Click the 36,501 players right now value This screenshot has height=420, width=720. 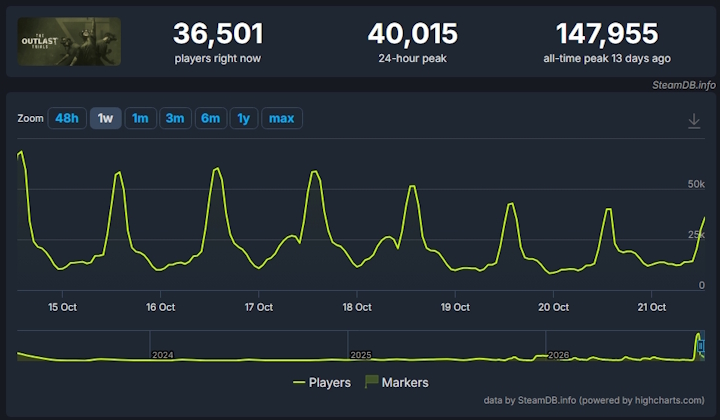(218, 34)
